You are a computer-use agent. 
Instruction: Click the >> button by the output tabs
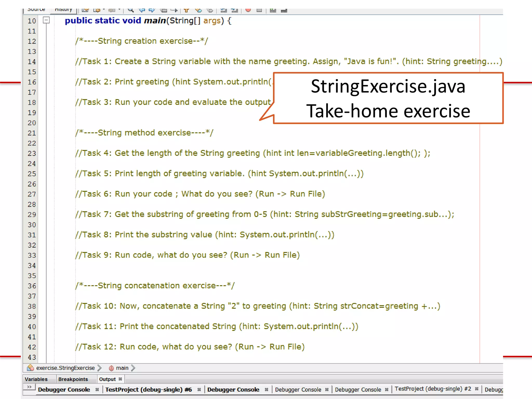coord(29,387)
